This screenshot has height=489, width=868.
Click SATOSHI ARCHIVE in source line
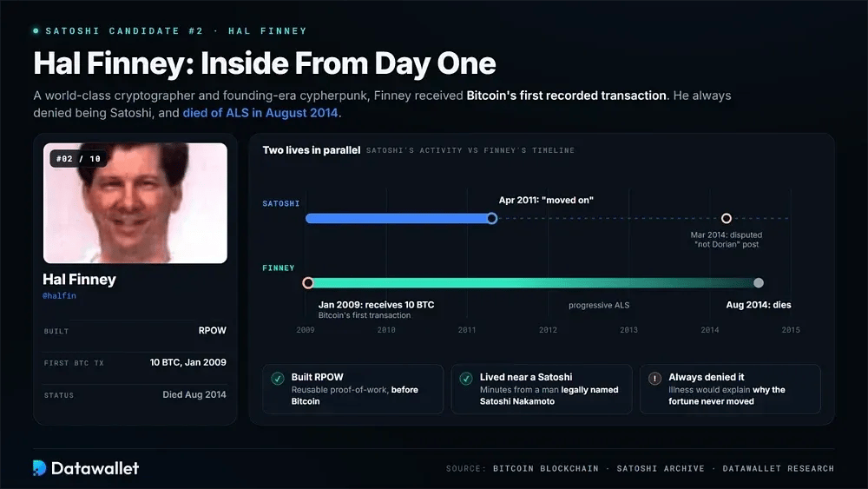[661, 468]
